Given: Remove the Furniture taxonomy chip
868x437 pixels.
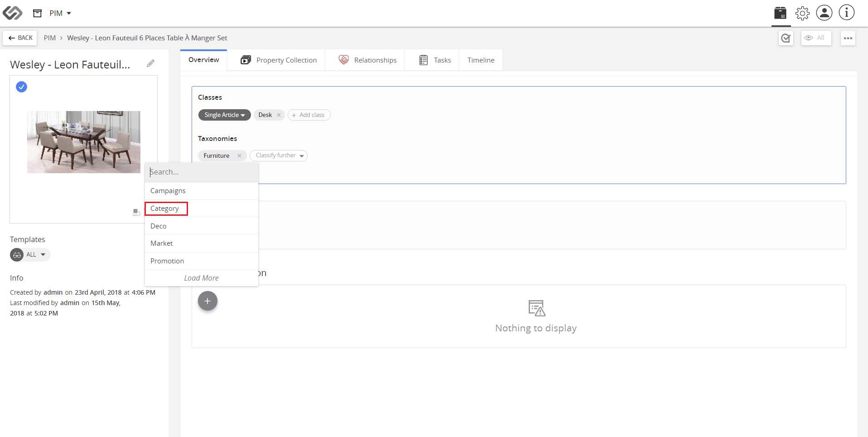Looking at the screenshot, I should [x=239, y=156].
